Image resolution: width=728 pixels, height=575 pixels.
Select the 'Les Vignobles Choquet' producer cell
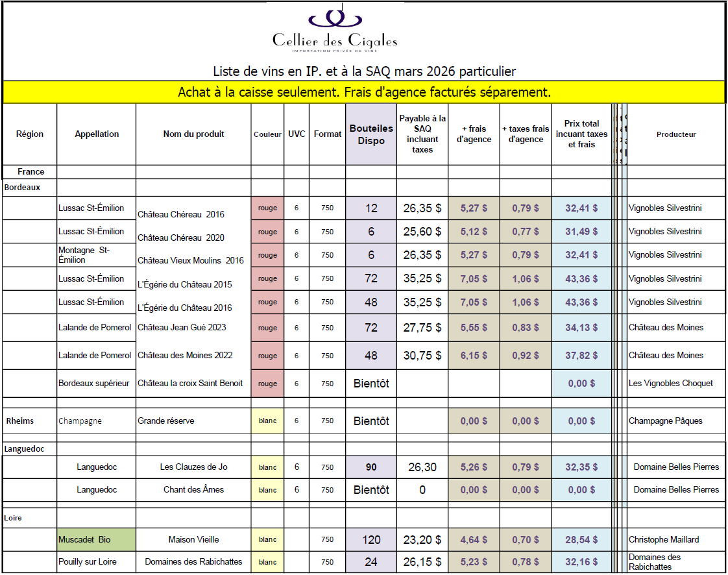pyautogui.click(x=676, y=383)
